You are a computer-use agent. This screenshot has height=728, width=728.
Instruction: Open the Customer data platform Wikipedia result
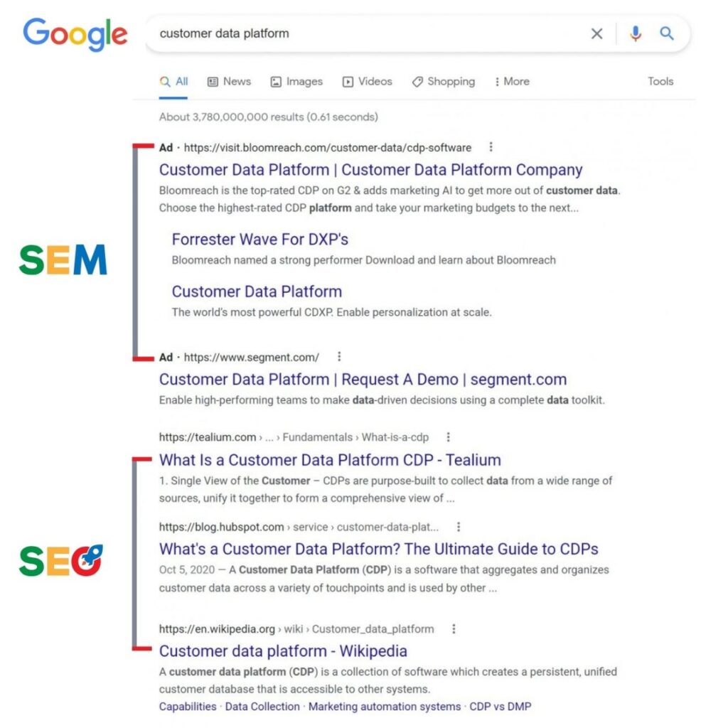pos(283,651)
